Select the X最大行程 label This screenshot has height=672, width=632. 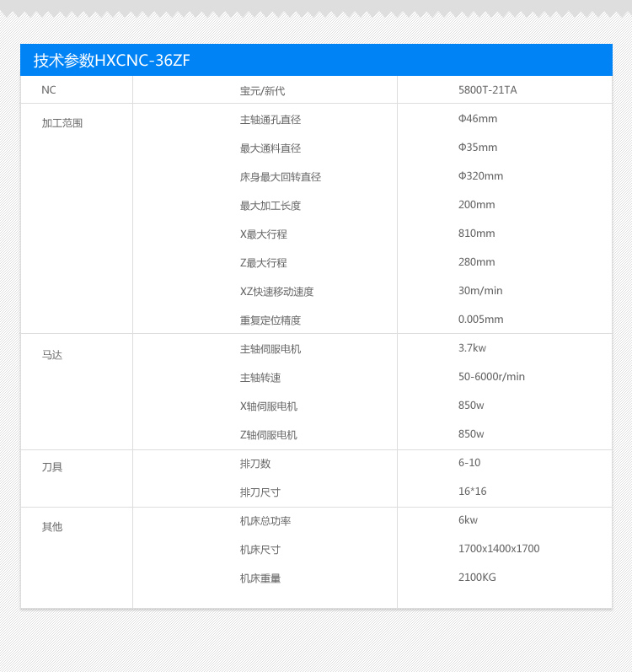coord(263,234)
